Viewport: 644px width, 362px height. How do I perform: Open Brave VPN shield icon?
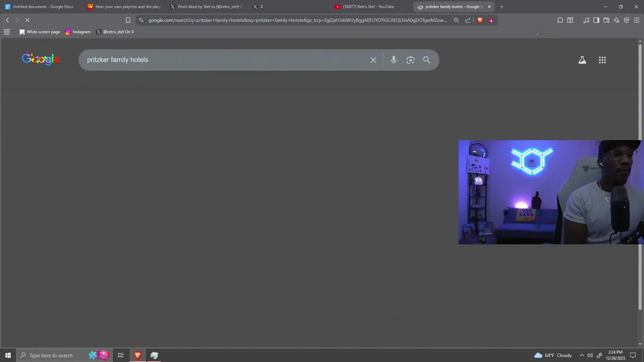click(x=626, y=20)
